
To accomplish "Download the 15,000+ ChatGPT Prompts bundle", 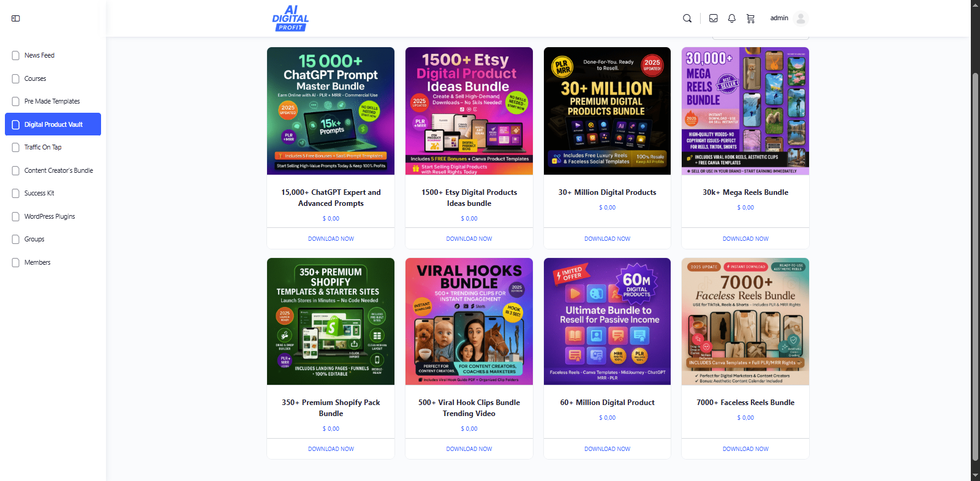I will [x=331, y=239].
